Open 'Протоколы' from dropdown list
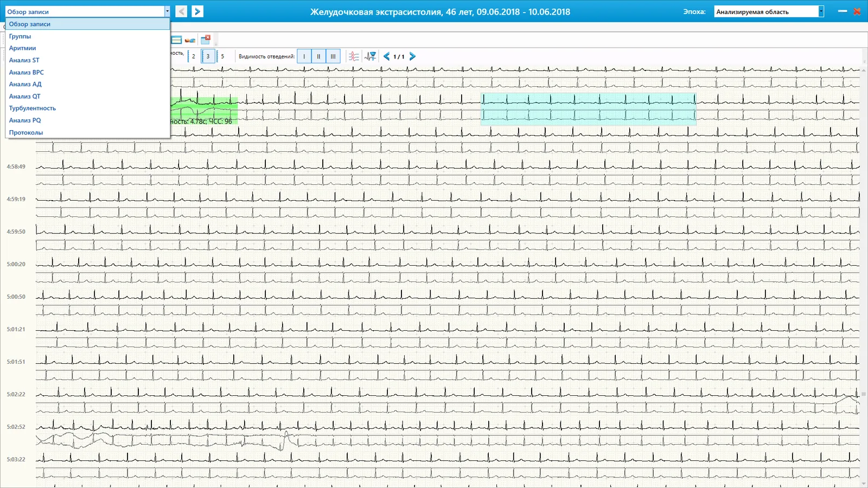 [88, 132]
